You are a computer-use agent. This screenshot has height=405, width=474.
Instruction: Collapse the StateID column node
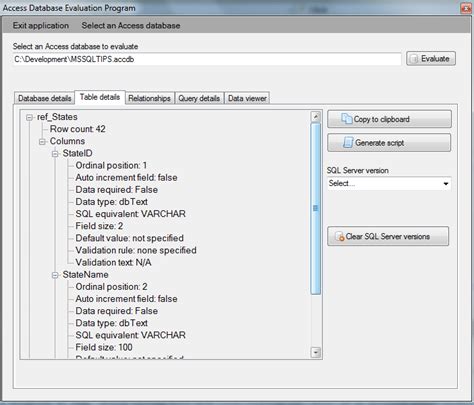click(55, 154)
